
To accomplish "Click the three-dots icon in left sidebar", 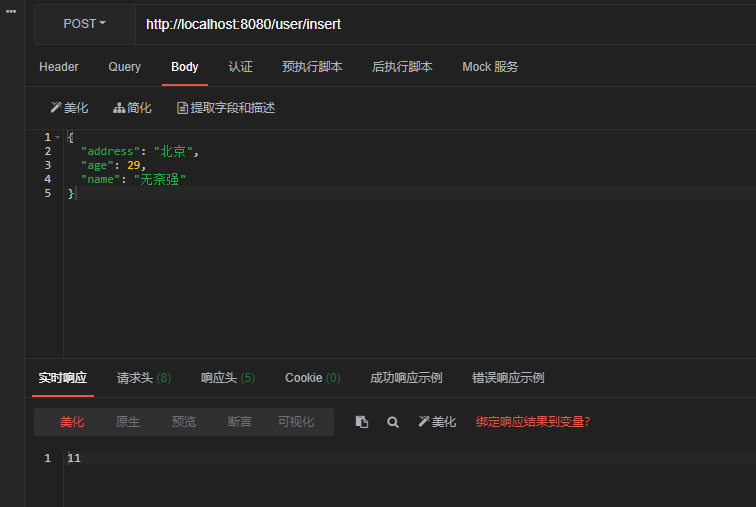I will tap(12, 11).
